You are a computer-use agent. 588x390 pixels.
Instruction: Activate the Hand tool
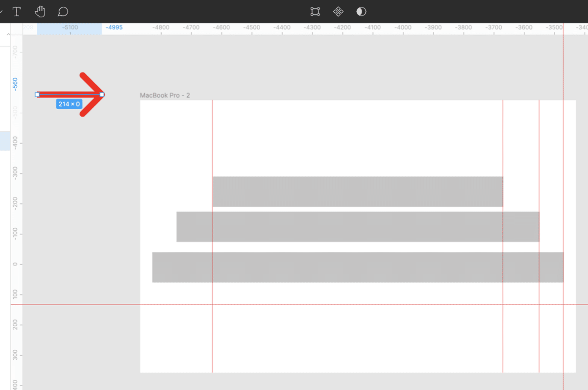point(40,11)
